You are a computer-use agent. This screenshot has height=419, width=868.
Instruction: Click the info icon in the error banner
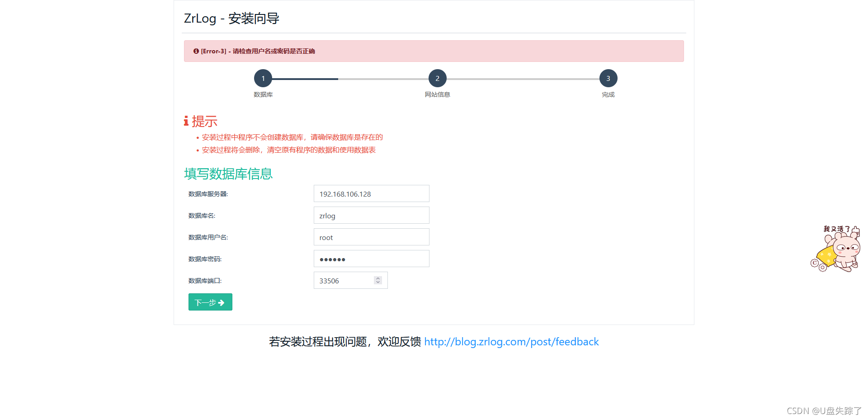[x=196, y=51]
